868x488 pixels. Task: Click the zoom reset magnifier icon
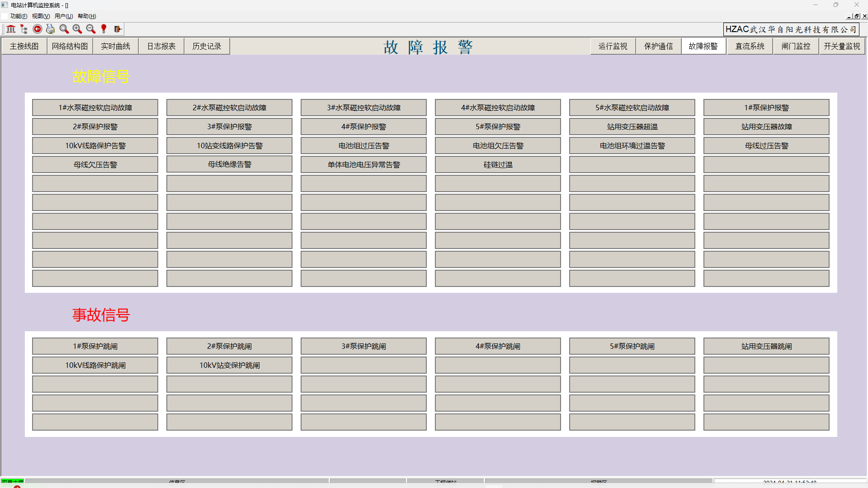click(64, 29)
